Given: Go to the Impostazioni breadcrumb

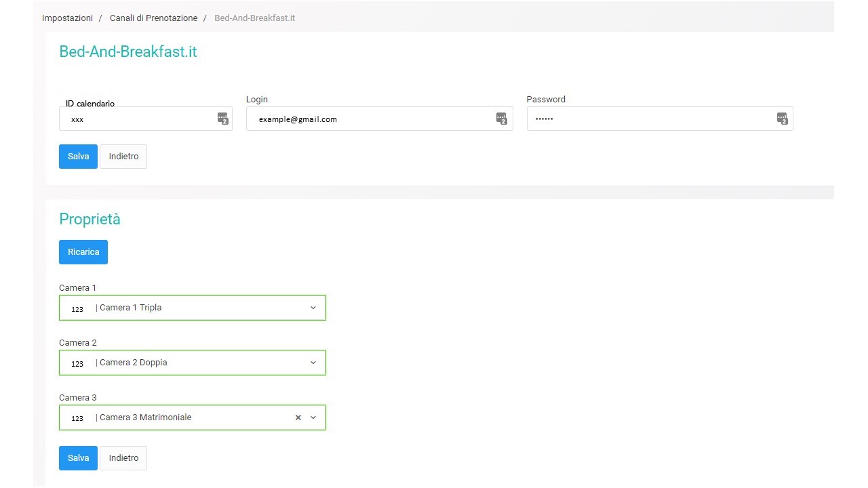Looking at the screenshot, I should [x=67, y=18].
